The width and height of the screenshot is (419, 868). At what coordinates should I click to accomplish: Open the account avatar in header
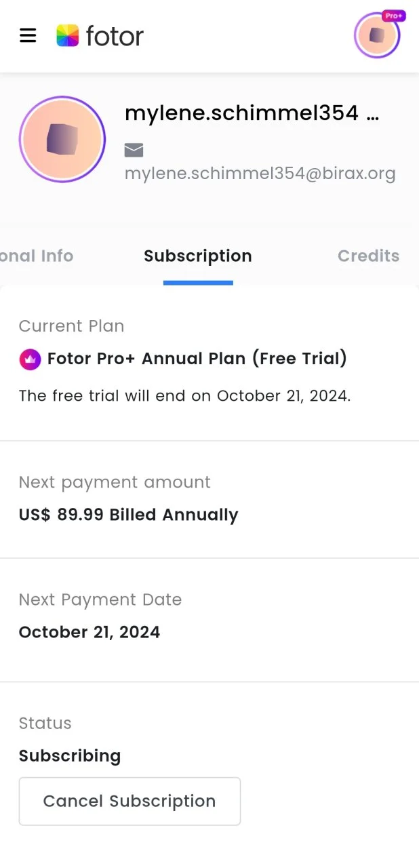pos(377,35)
